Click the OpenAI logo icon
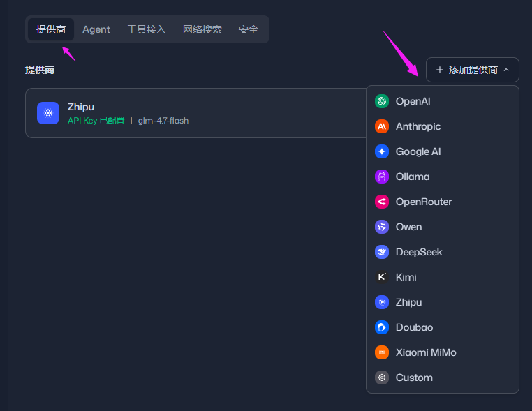 (382, 101)
